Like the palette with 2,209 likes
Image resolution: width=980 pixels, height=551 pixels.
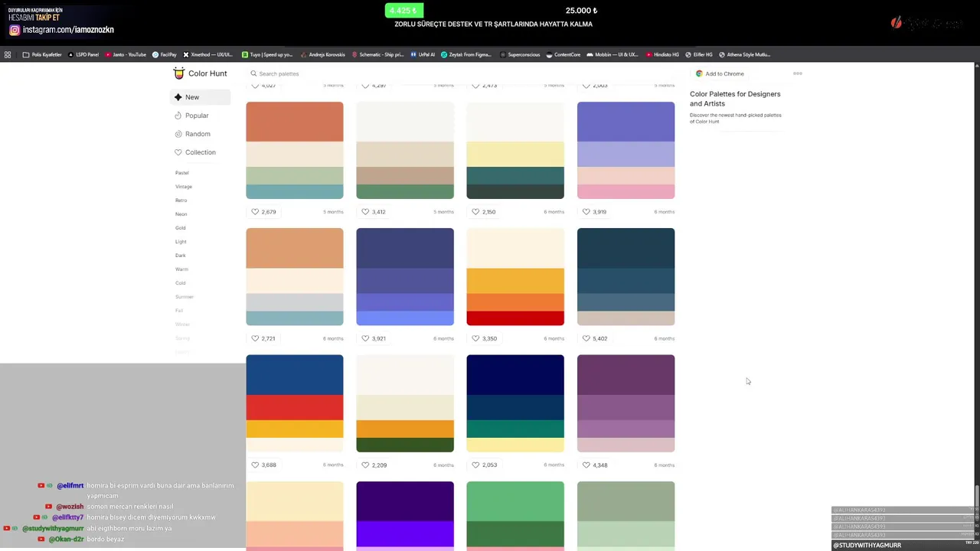pyautogui.click(x=374, y=465)
